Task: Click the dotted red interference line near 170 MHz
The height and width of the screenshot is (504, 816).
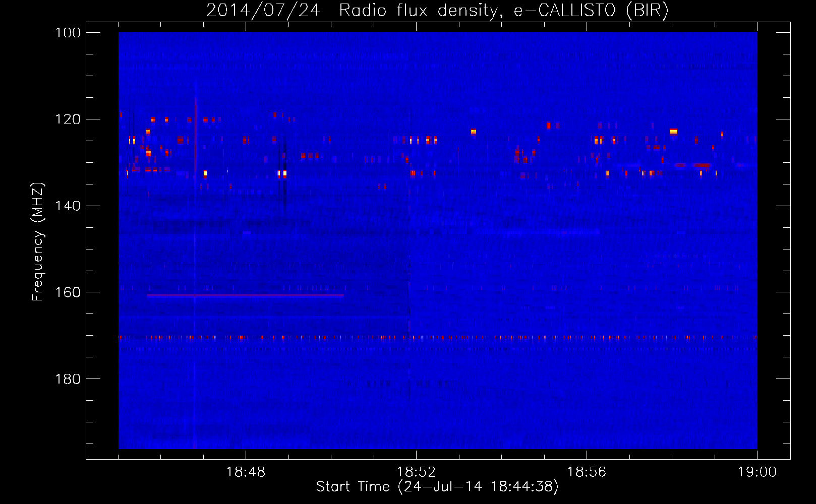Action: point(438,337)
